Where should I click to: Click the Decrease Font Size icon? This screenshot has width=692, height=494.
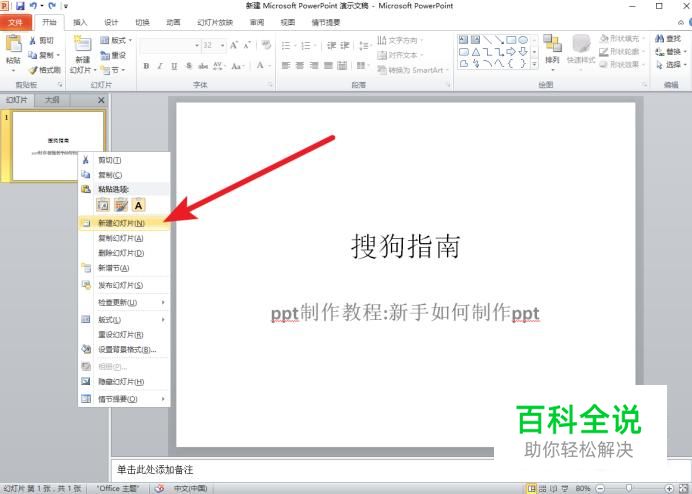(x=247, y=45)
